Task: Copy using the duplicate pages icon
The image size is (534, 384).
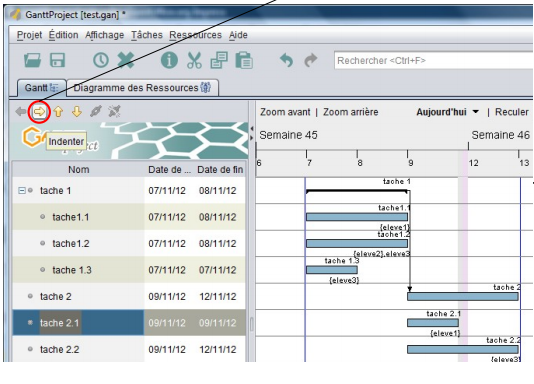Action: point(219,61)
